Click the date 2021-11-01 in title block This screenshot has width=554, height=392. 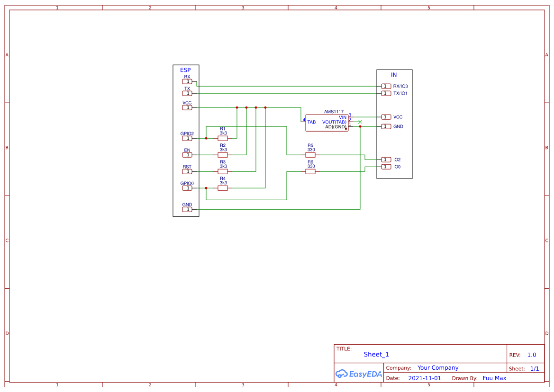click(x=425, y=378)
